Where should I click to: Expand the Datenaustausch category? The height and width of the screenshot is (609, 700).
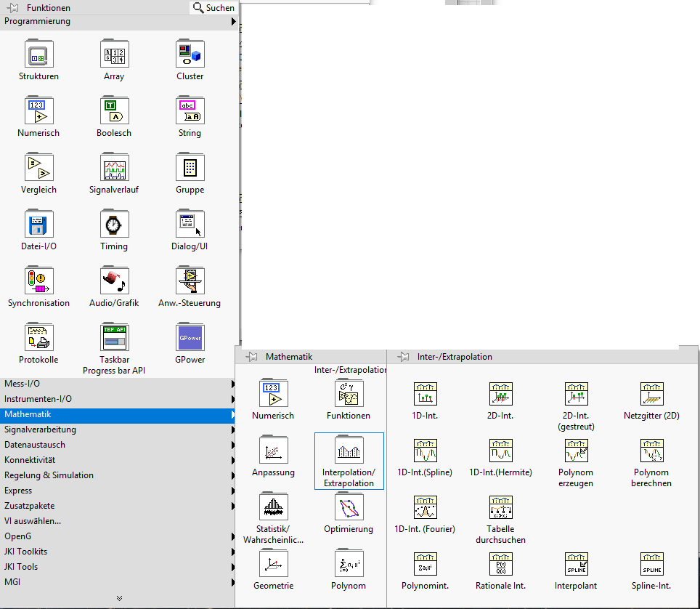[119, 445]
